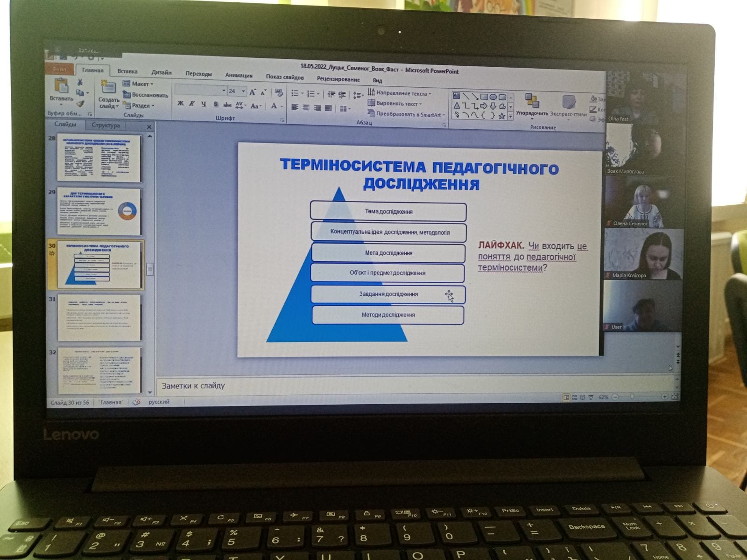
Task: Click Преобразовать в SmartArt
Action: 407,114
